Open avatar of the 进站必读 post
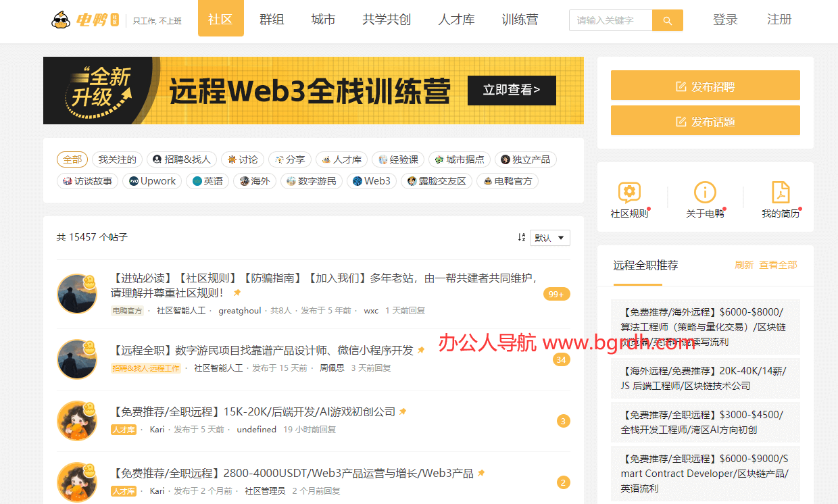The height and width of the screenshot is (504, 838). pos(76,294)
